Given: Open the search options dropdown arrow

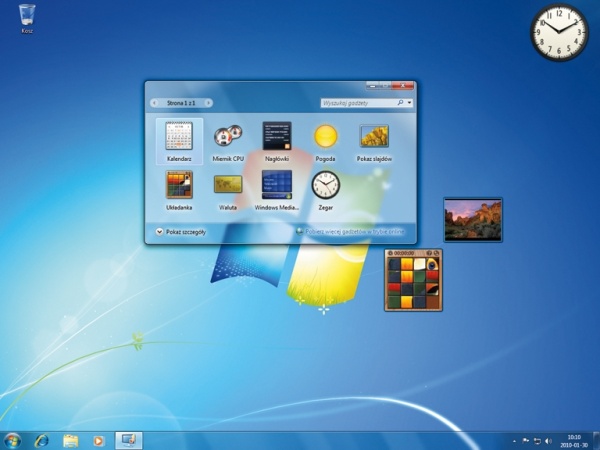Looking at the screenshot, I should click(409, 103).
